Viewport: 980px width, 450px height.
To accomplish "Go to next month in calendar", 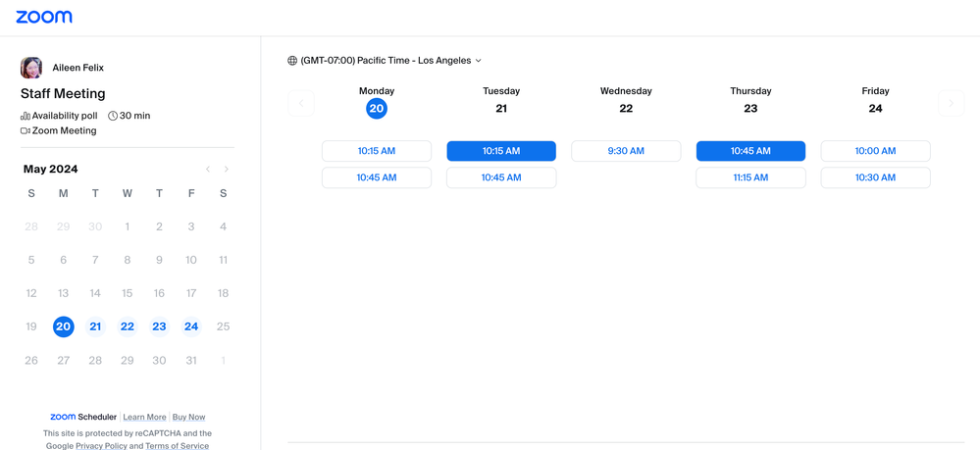I will tap(227, 170).
